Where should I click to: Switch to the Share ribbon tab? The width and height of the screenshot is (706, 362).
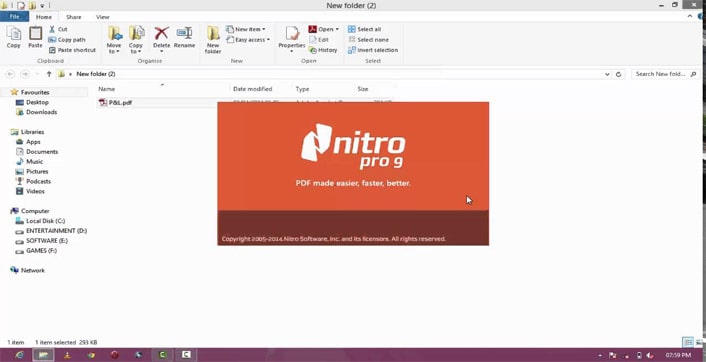tap(74, 17)
